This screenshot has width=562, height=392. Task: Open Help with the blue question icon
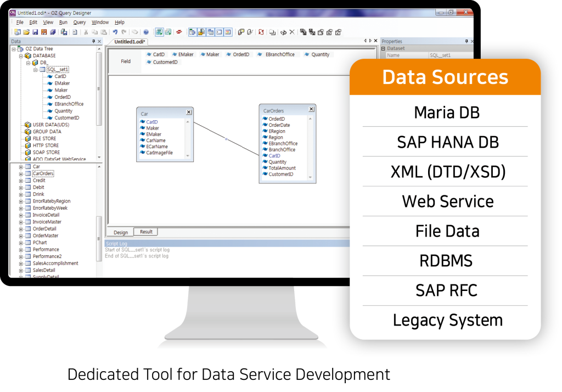click(x=146, y=32)
